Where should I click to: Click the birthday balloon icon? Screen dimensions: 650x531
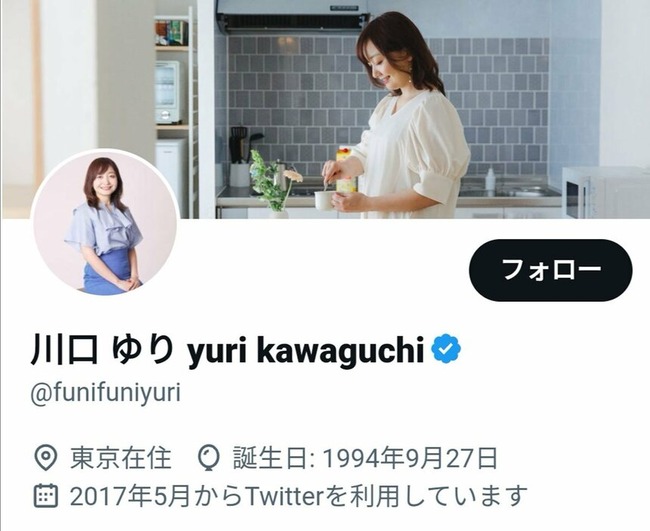[208, 458]
